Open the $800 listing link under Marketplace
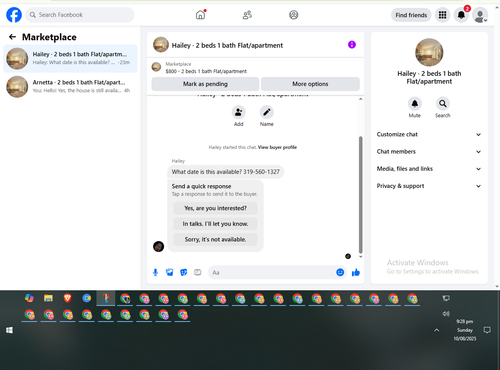This screenshot has width=500, height=370. pyautogui.click(x=206, y=71)
